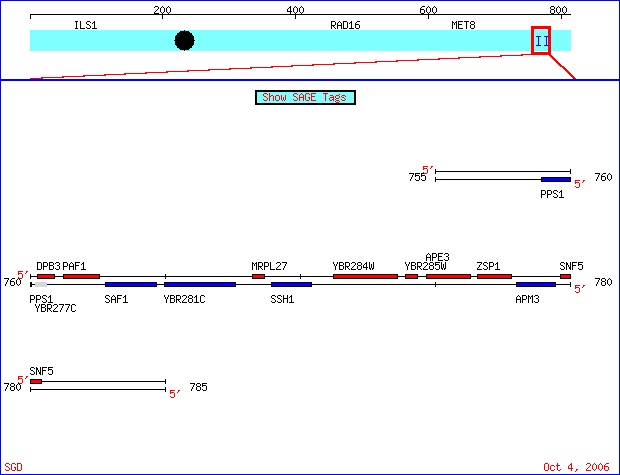This screenshot has width=620, height=475.
Task: Select the YBR284W red gene bar
Action: pyautogui.click(x=365, y=276)
